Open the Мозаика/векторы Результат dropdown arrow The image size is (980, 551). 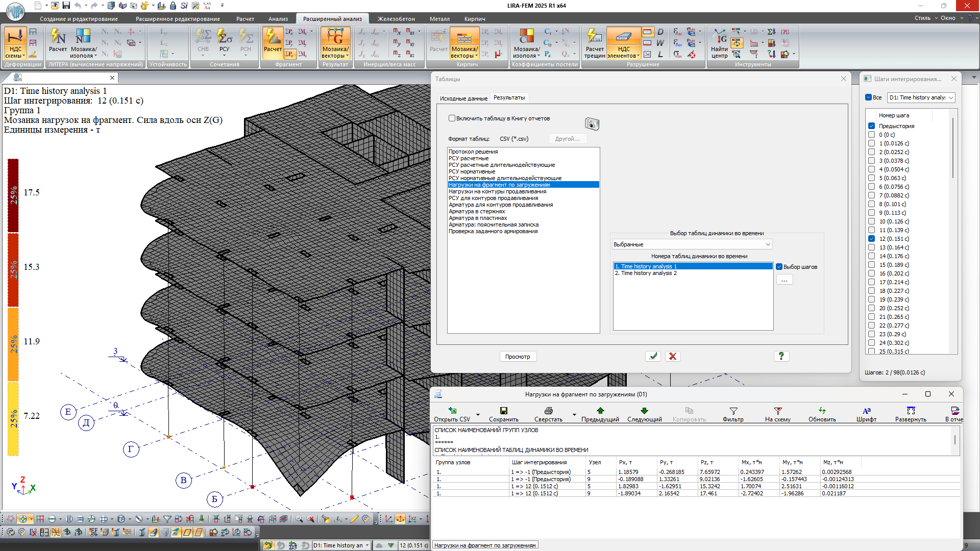[x=348, y=56]
